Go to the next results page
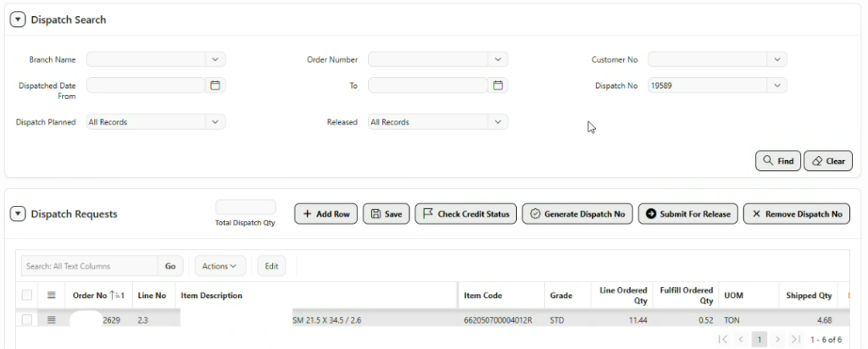 [x=778, y=339]
